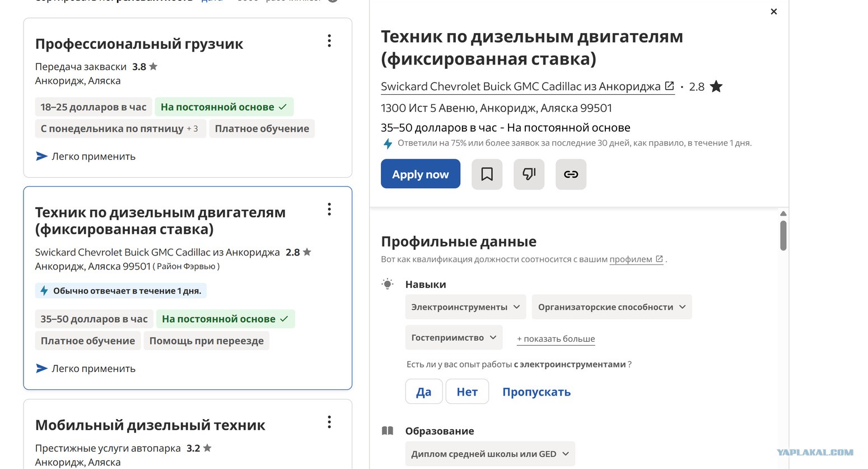Image resolution: width=868 pixels, height=469 pixels.
Task: Click На постоянной основе tag in the грузчик card
Action: point(224,107)
